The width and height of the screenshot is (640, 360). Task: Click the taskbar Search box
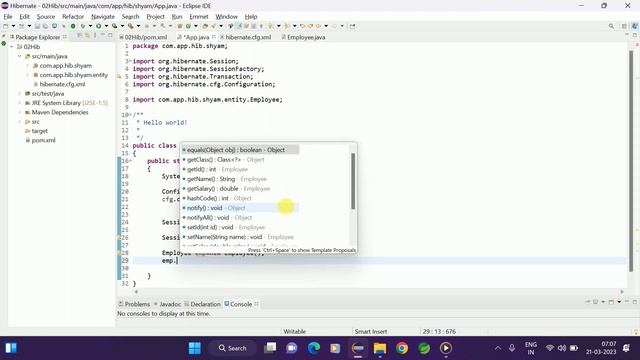pyautogui.click(x=232, y=348)
